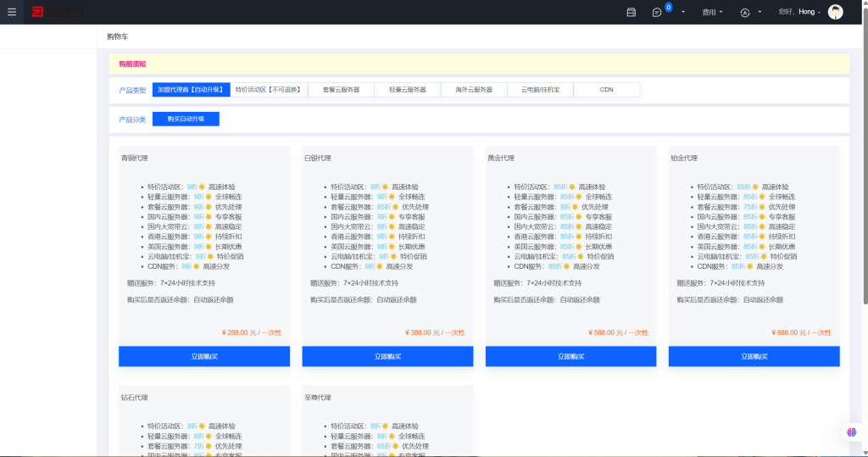Click the 购物车 page heading

click(117, 36)
